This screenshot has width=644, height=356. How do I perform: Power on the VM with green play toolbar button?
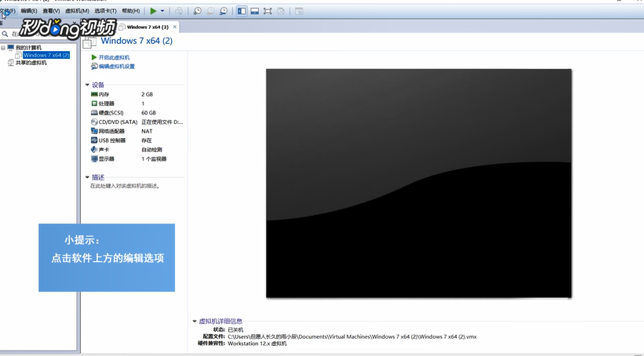coord(153,11)
